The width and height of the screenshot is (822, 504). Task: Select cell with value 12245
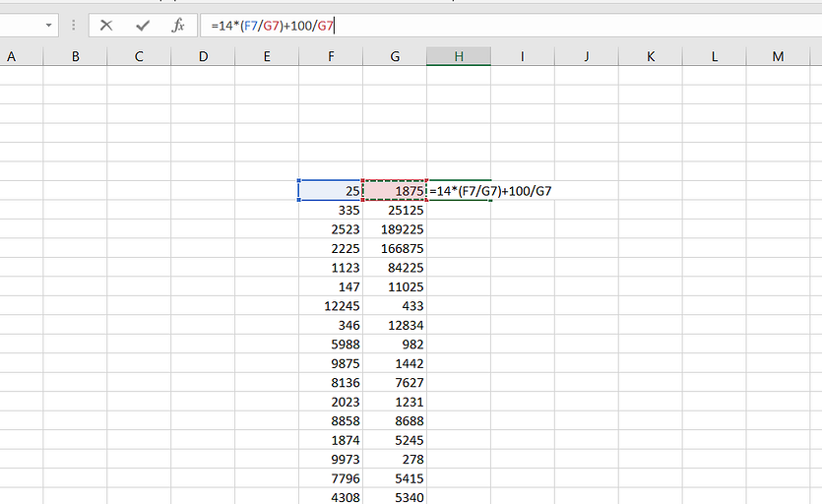coord(331,305)
